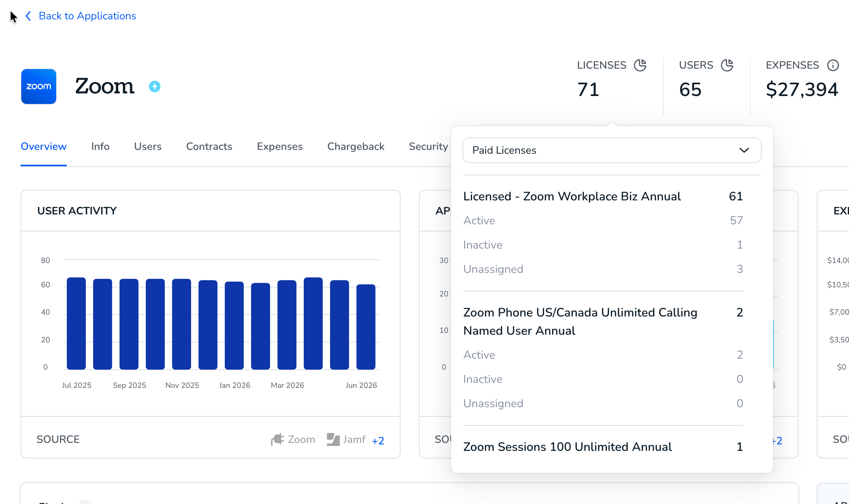Click the Sep 2025 axis label
The image size is (849, 504).
point(129,385)
